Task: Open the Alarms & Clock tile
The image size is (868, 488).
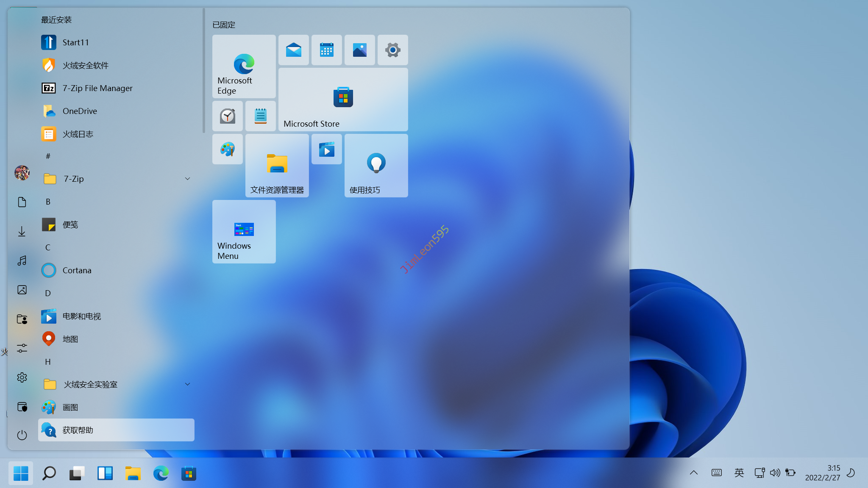Action: pos(228,116)
